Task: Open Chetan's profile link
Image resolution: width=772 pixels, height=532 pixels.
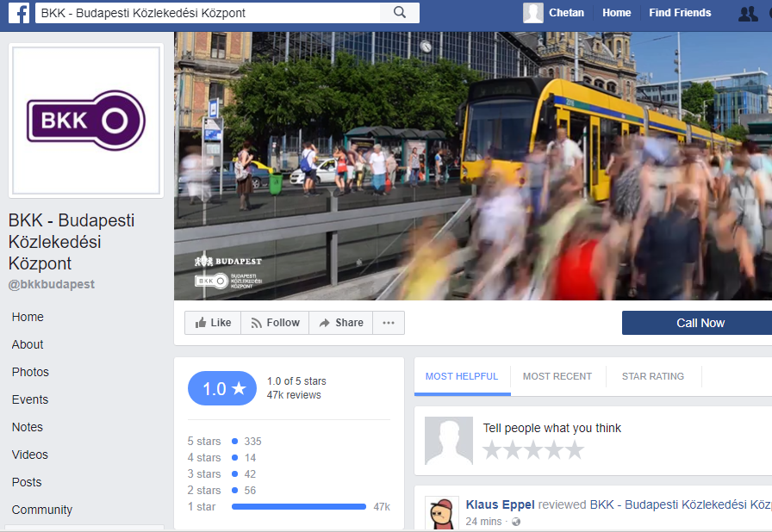Action: tap(566, 13)
